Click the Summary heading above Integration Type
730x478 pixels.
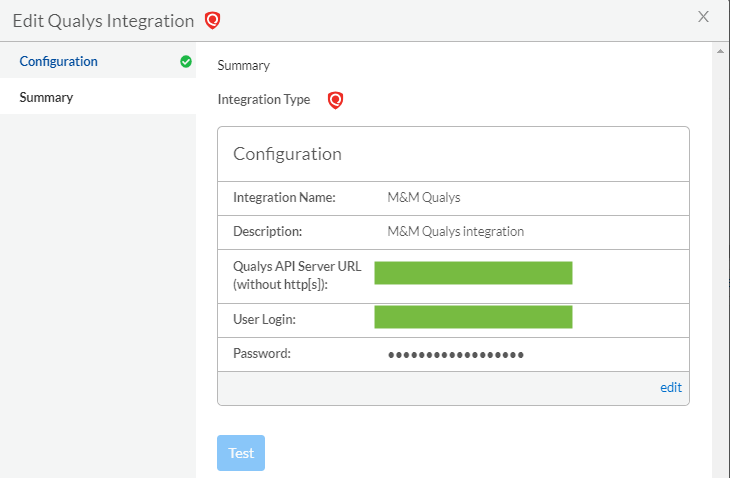coord(244,66)
